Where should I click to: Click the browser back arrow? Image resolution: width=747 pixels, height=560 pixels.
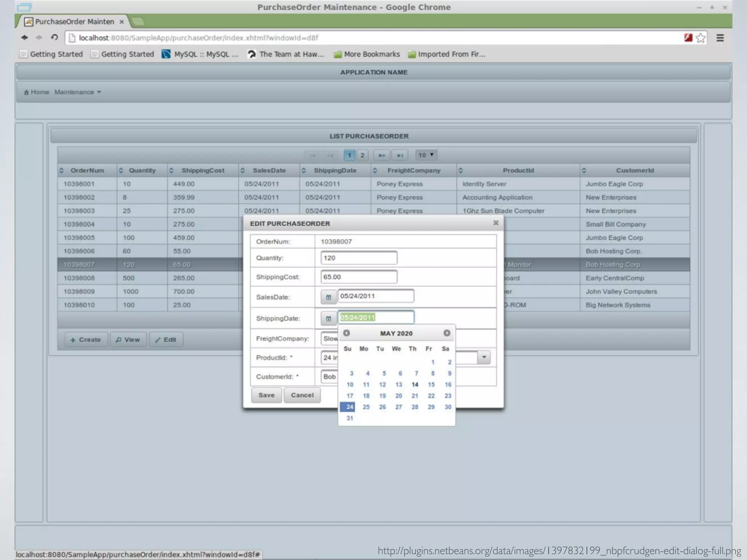(24, 38)
